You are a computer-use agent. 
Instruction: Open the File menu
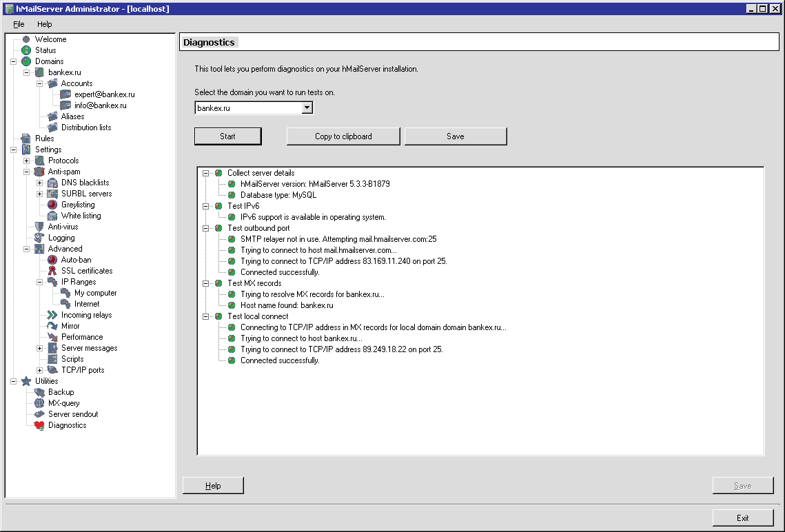(19, 24)
